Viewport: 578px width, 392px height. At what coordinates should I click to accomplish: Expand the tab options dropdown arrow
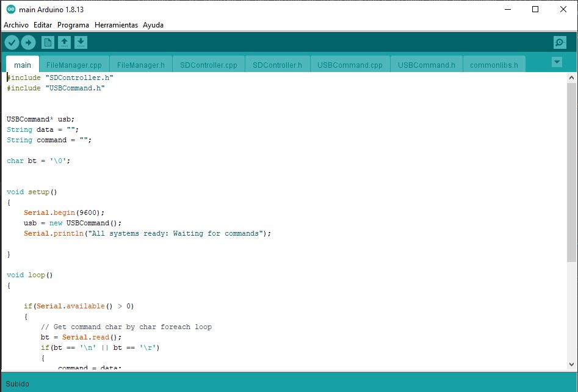pyautogui.click(x=557, y=62)
